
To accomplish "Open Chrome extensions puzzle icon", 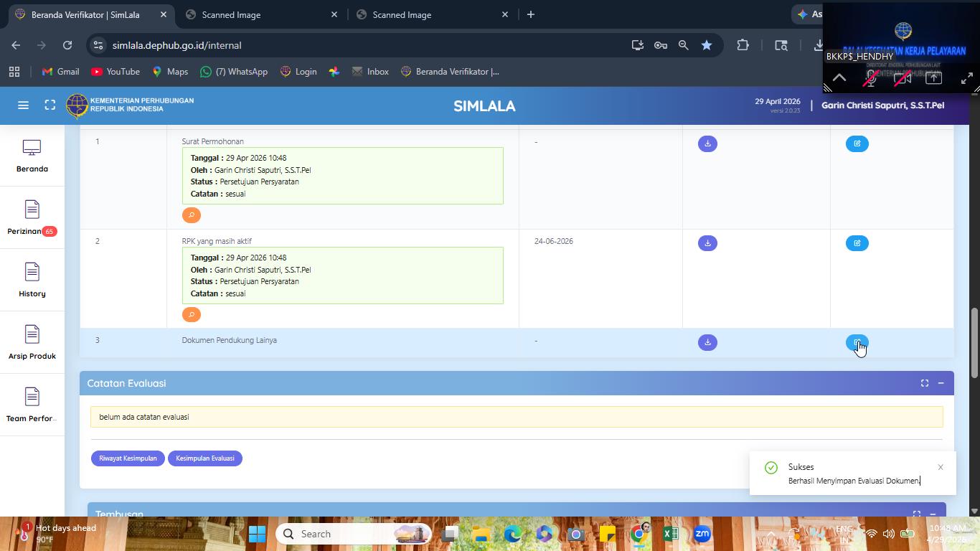I will coord(743,45).
